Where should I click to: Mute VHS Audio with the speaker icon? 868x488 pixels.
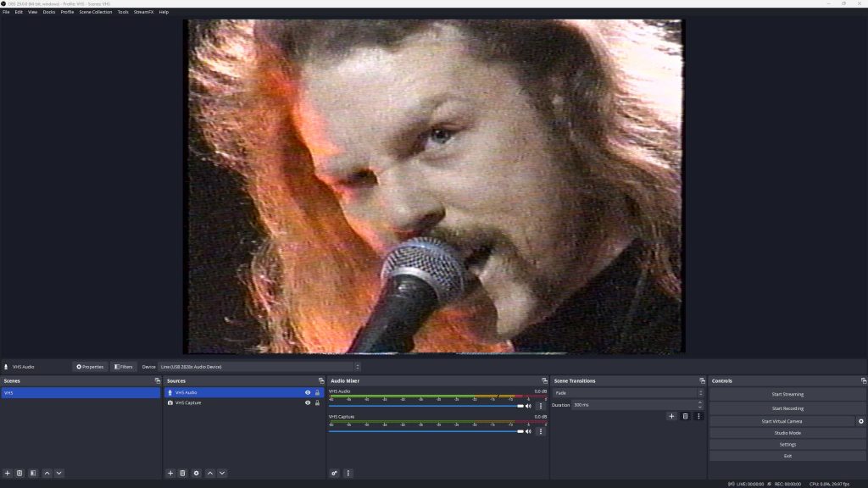coord(528,405)
